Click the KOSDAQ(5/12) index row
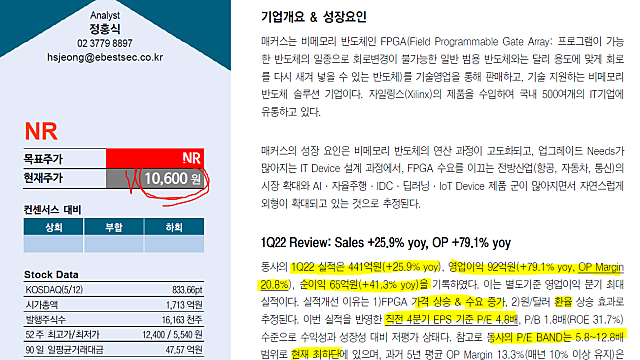The height and width of the screenshot is (360, 640). 114,290
